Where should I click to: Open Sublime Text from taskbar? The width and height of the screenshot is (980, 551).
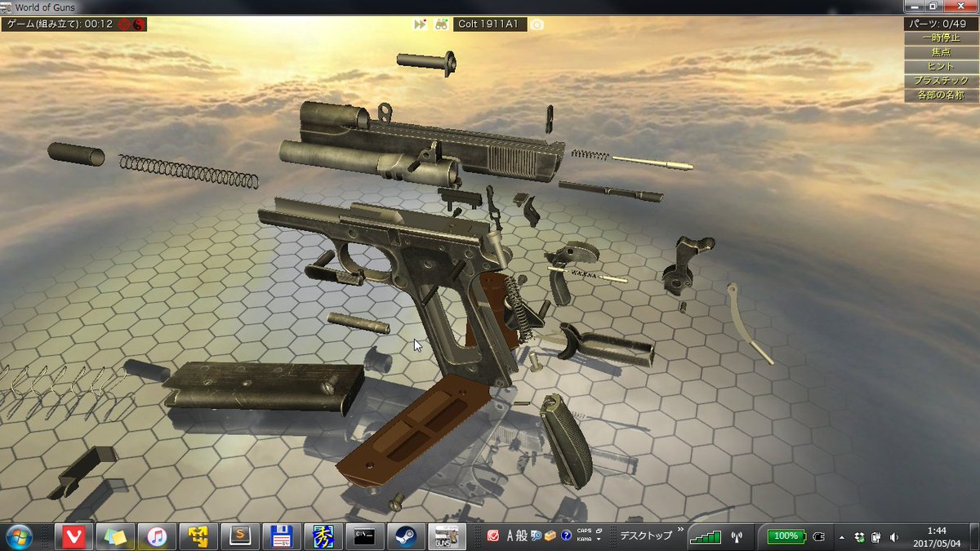click(x=240, y=536)
